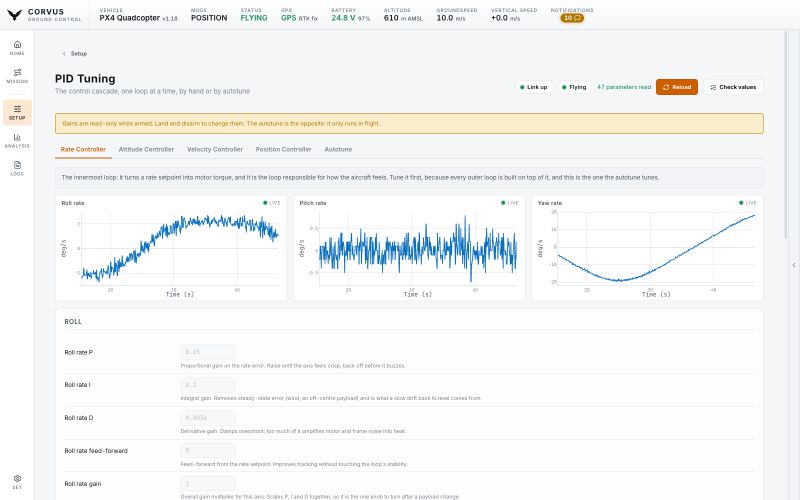Click the yellow 'Gains are read-only while armed' banner
Viewport: 800px width, 500px height.
409,123
